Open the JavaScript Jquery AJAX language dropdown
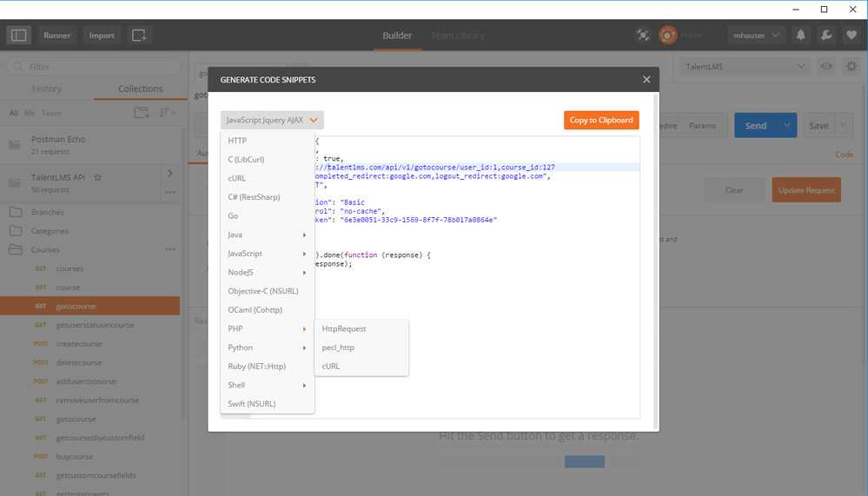The image size is (868, 496). tap(272, 121)
